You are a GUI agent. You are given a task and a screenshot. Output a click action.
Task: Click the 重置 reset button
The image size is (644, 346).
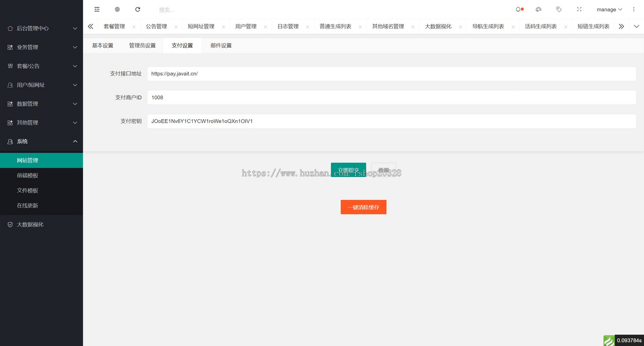coord(383,170)
